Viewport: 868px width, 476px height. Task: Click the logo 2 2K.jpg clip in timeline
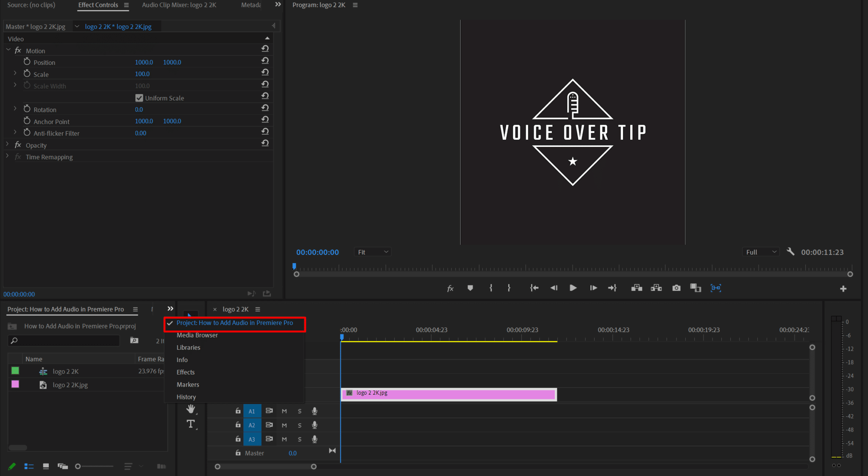click(x=449, y=393)
